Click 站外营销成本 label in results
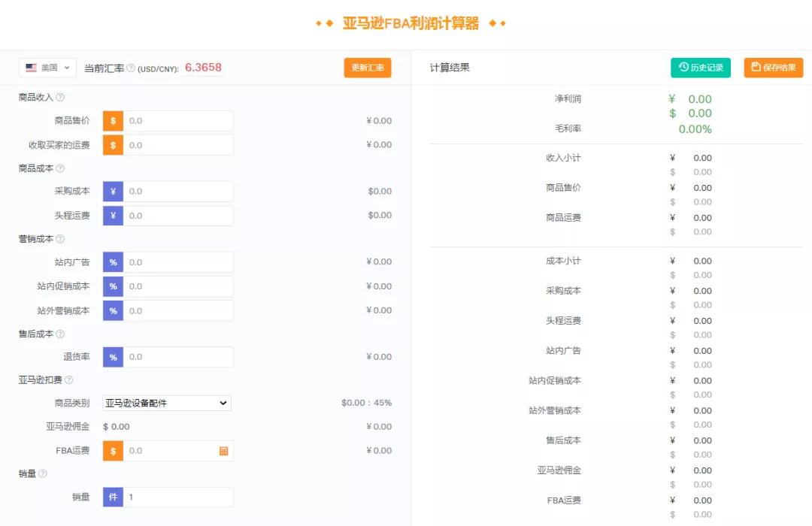 point(555,410)
